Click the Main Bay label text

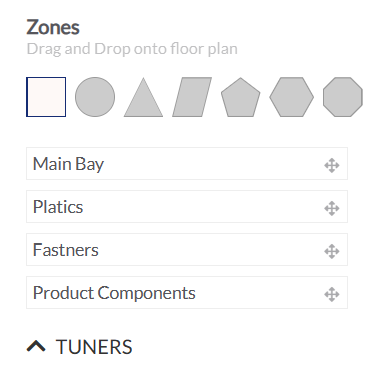68,164
